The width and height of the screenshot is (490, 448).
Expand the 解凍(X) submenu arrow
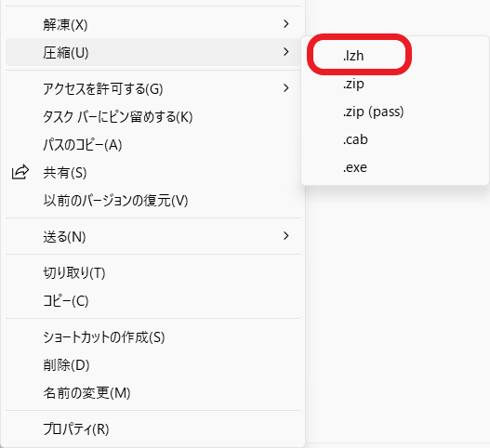[285, 24]
